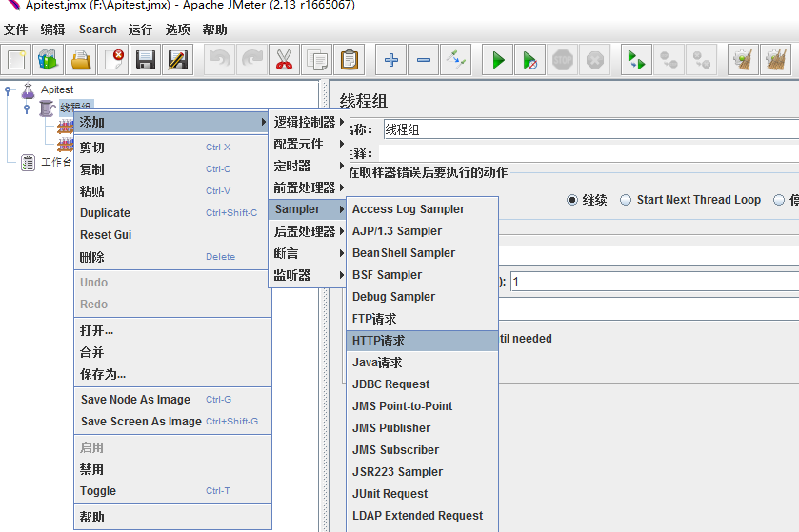The width and height of the screenshot is (799, 532).
Task: Click the Apitest test plan flask icon
Action: pos(28,90)
